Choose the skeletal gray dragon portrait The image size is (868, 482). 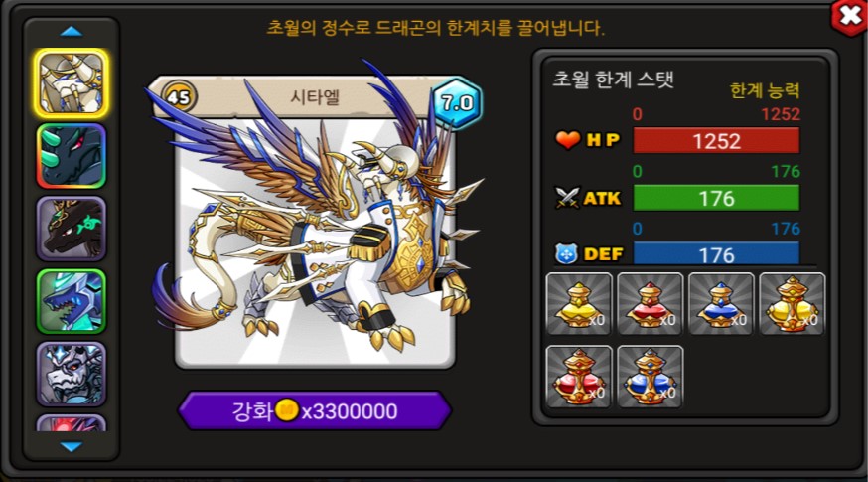pos(71,374)
